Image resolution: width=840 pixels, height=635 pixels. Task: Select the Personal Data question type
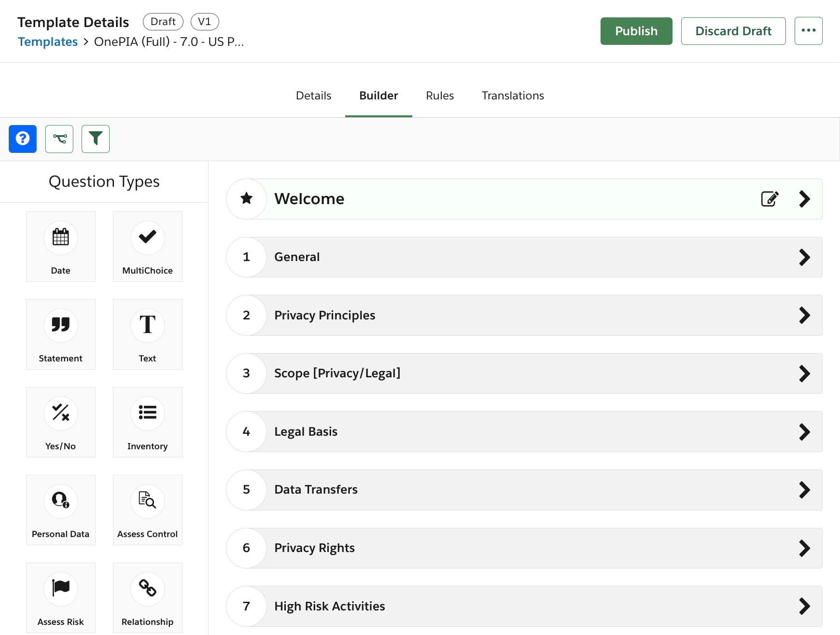[x=60, y=510]
